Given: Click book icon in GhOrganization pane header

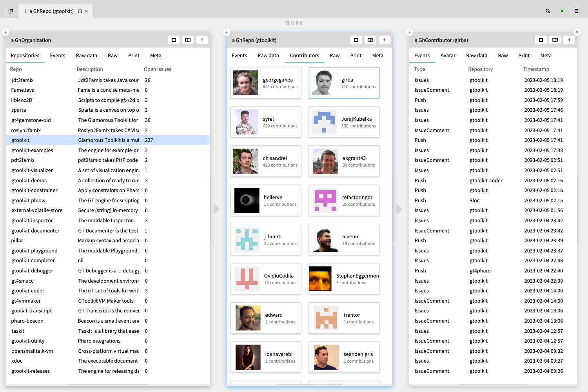Looking at the screenshot, I should pyautogui.click(x=188, y=40).
